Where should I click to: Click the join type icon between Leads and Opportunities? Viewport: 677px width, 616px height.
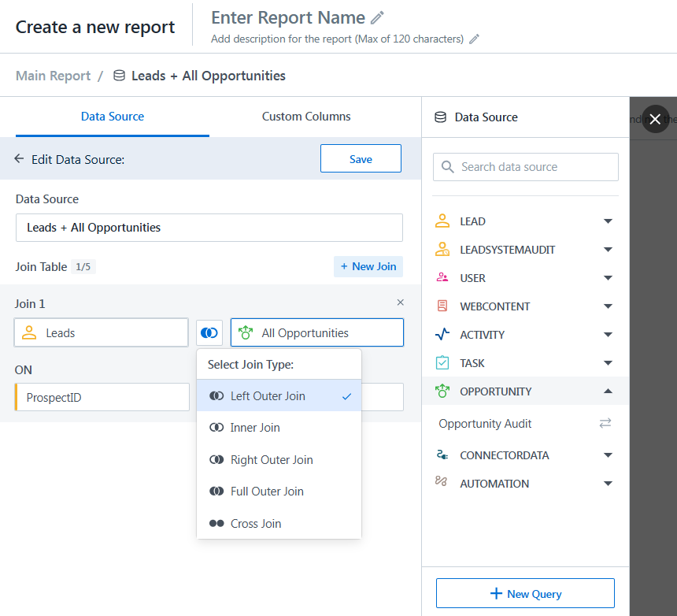click(x=209, y=332)
